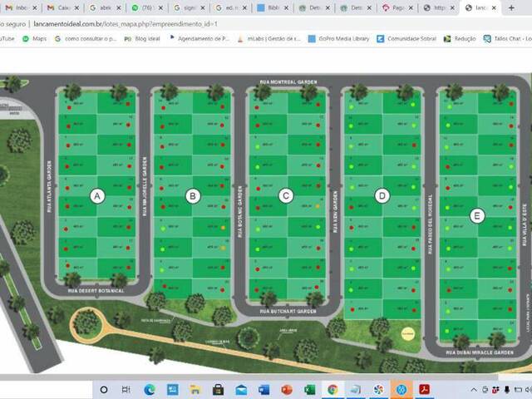Screen dimensions: 532x399
Task: Select block B label on the map
Action: [193, 196]
